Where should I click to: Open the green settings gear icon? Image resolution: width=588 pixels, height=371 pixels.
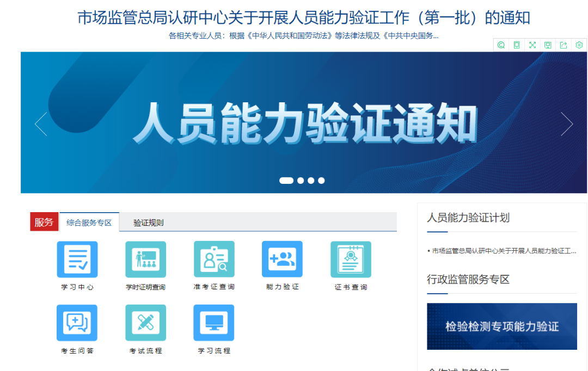[579, 45]
